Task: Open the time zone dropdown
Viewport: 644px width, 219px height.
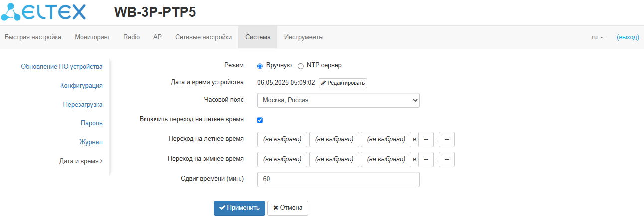Action: point(338,100)
